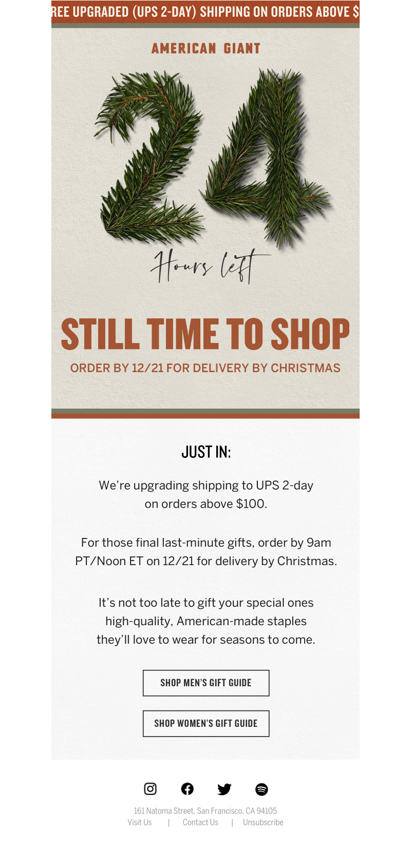Click the free upgraded shipping top banner

coord(206,12)
